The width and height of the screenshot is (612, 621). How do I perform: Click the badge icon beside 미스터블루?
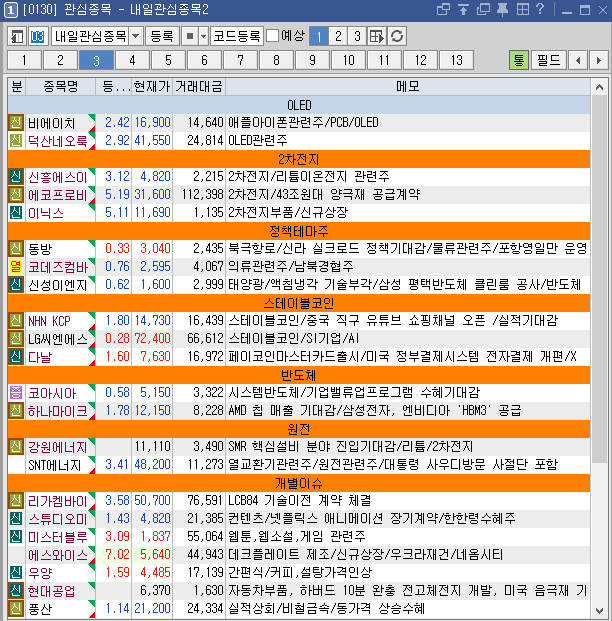click(16, 537)
